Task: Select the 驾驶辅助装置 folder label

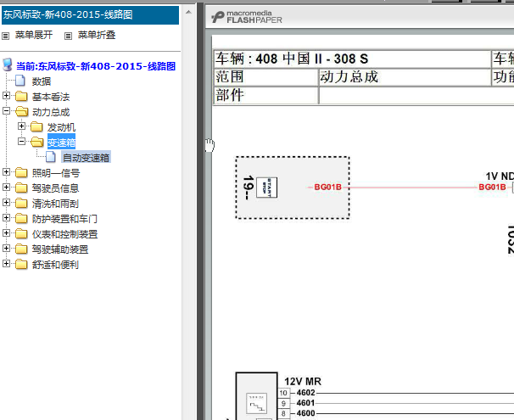Action: (x=60, y=249)
